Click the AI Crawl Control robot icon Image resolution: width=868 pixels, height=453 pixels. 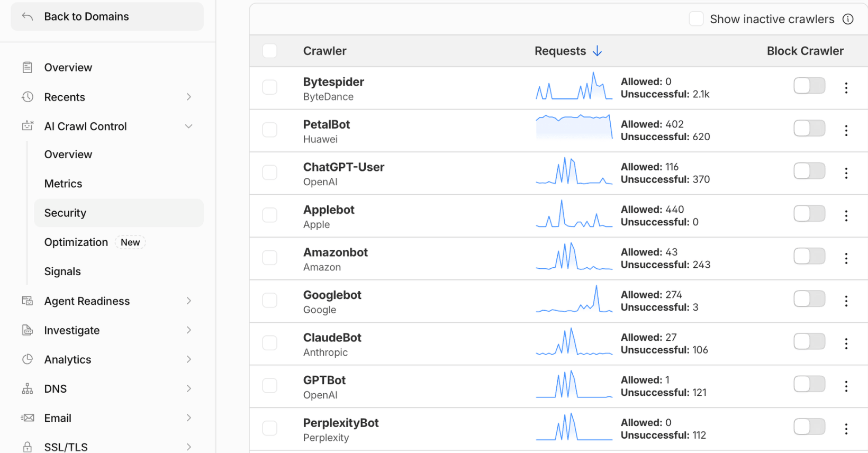coord(28,126)
